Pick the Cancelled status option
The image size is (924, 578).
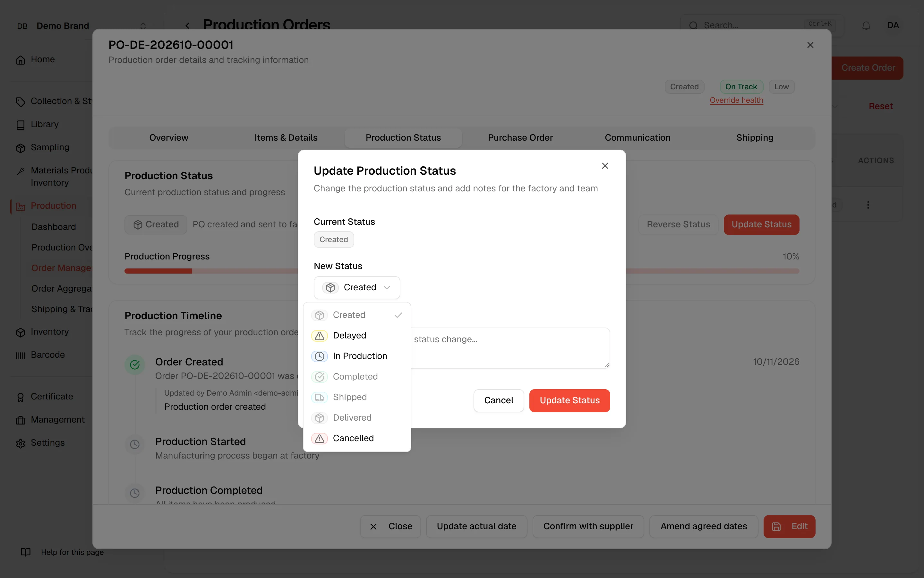pos(357,438)
